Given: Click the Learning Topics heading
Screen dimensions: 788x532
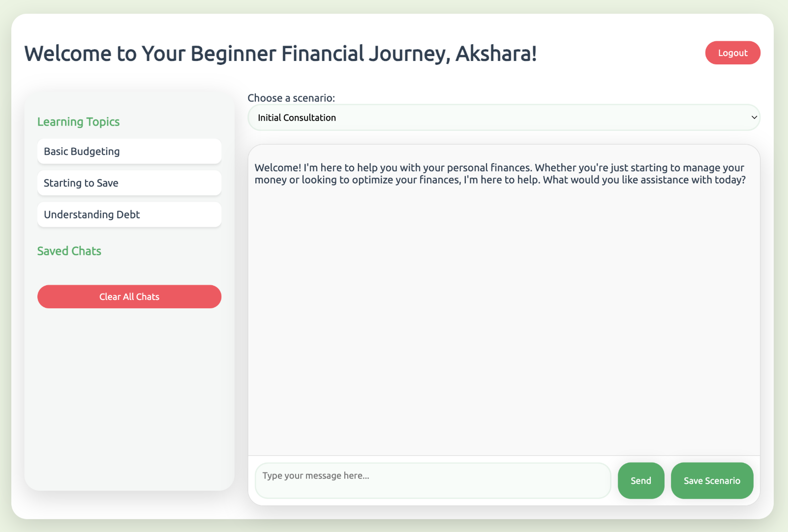Looking at the screenshot, I should (79, 122).
